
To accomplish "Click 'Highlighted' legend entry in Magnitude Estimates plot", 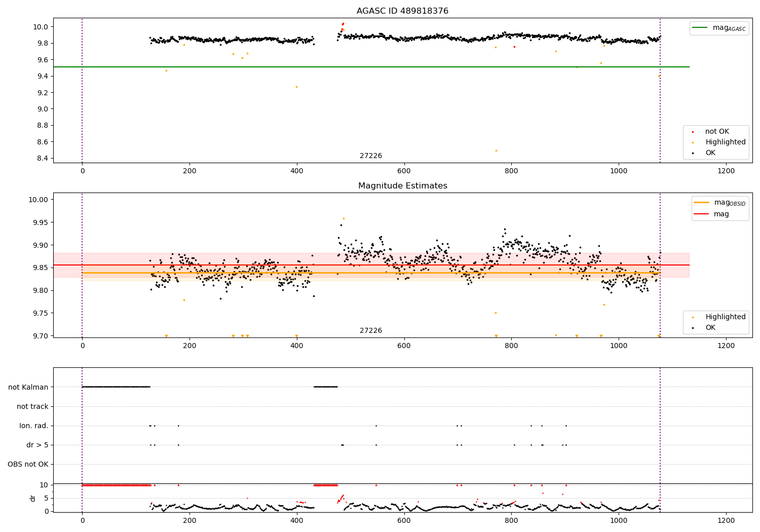I will (x=719, y=317).
